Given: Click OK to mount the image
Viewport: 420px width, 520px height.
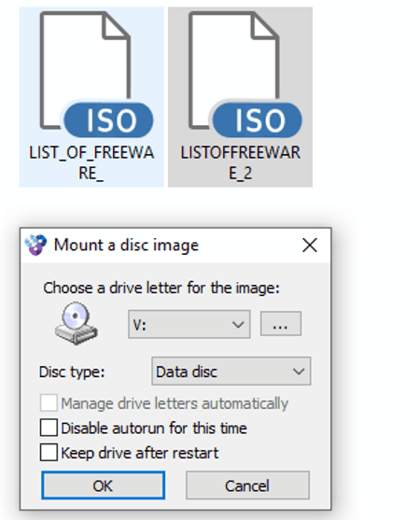Looking at the screenshot, I should tap(103, 485).
